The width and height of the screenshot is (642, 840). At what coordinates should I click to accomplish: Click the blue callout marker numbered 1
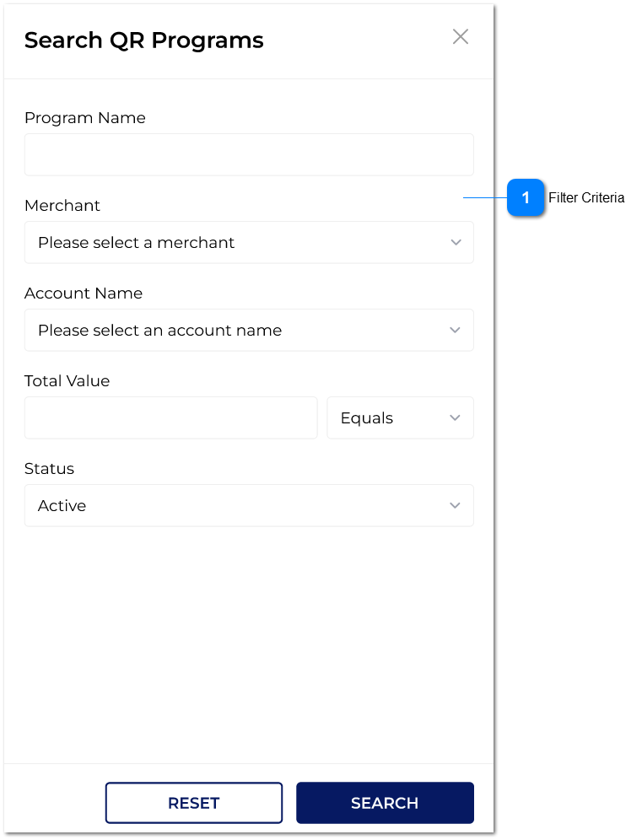tap(526, 198)
